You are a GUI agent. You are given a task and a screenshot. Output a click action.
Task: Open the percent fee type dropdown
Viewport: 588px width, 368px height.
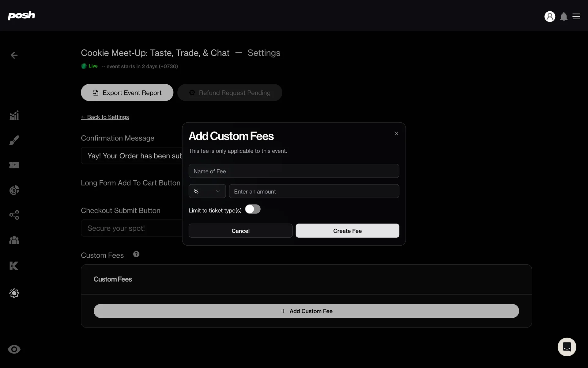coord(207,191)
